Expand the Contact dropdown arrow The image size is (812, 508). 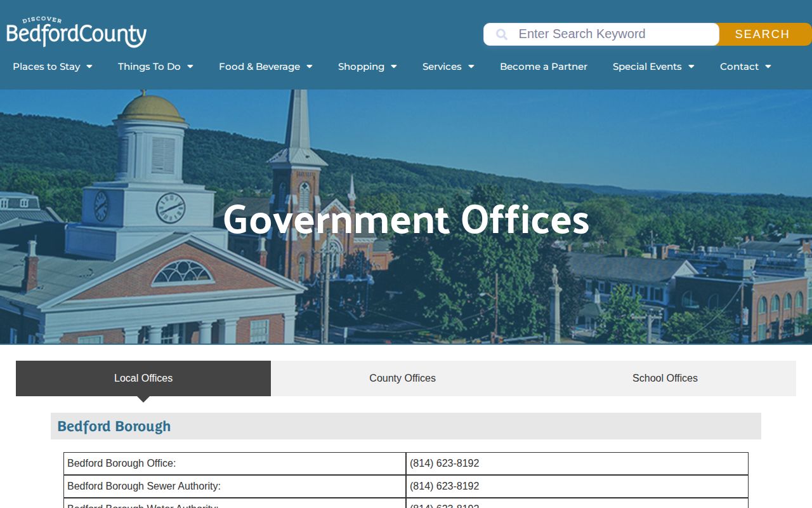(x=768, y=67)
